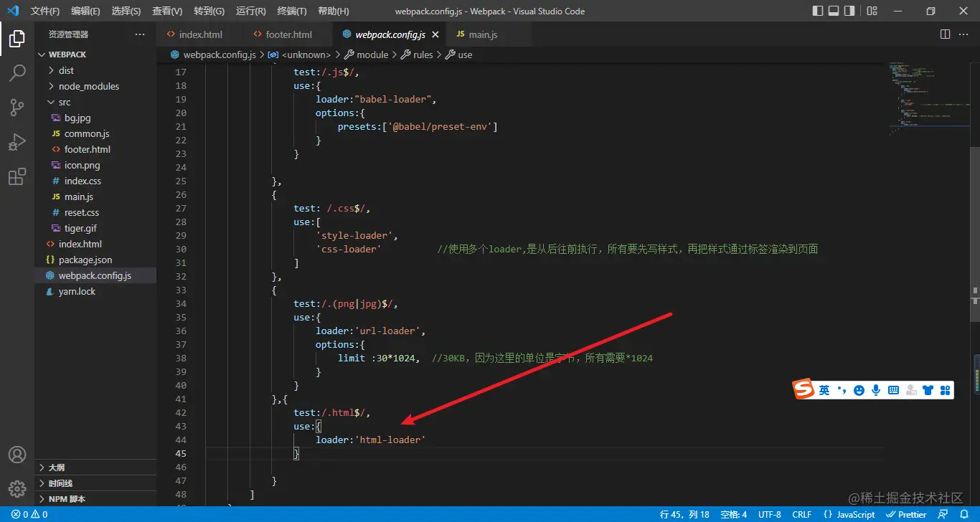Screen dimensions: 980x522
Task: Open the 帮助(H) menu
Action: 333,11
